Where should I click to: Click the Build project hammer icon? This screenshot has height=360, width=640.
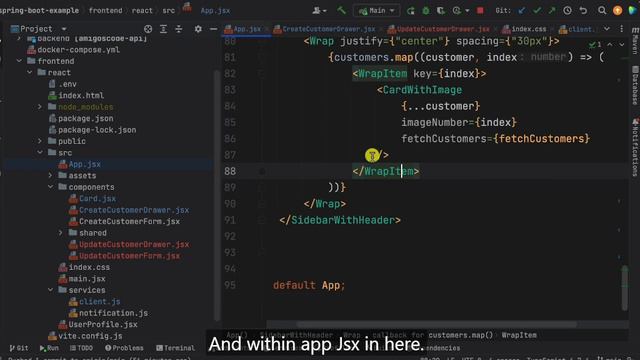pos(341,10)
